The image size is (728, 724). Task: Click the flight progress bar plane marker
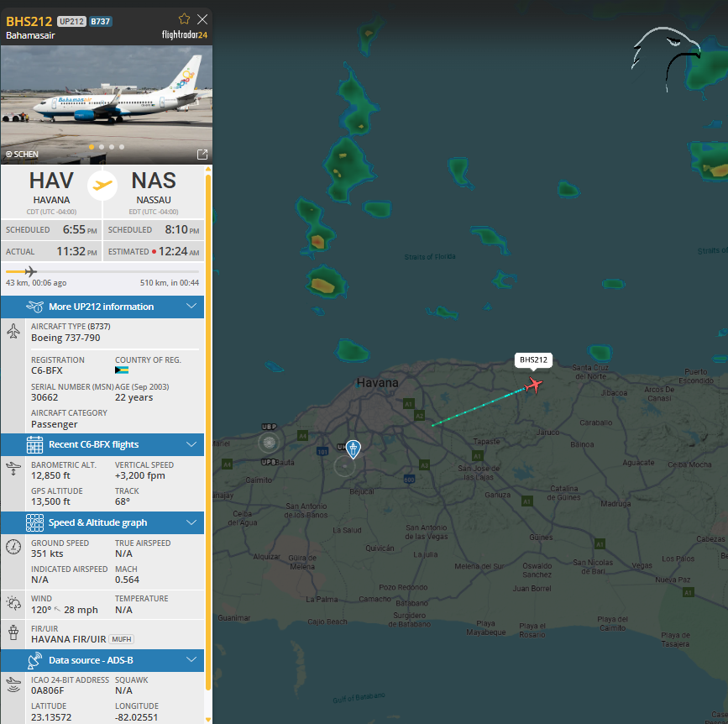(30, 271)
